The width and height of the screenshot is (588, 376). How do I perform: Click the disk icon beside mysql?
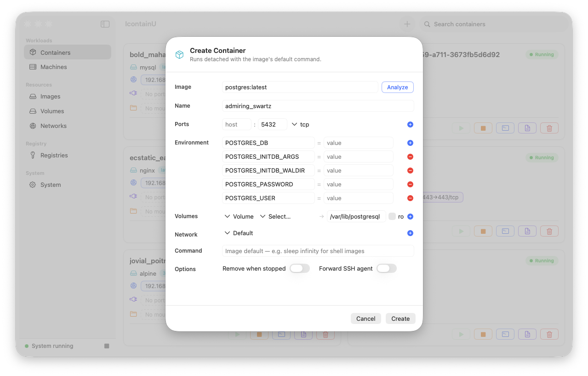(133, 67)
